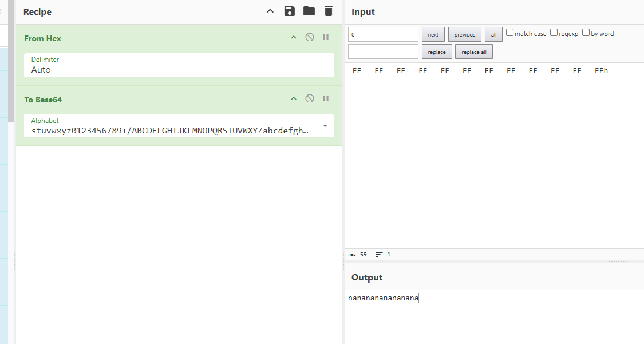Collapse the From Hex operation
The height and width of the screenshot is (344, 644).
point(294,38)
